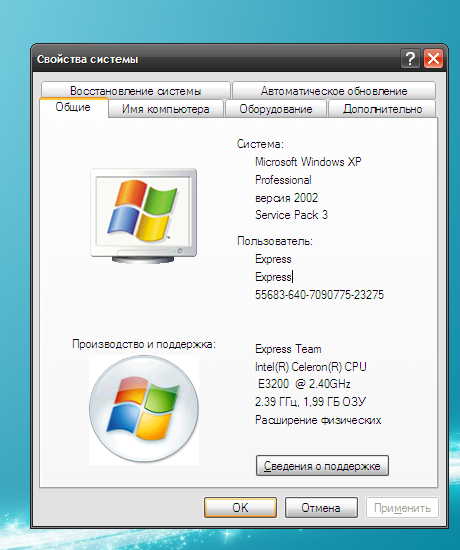Switch to Автоматическое обновление tab

pos(334,91)
